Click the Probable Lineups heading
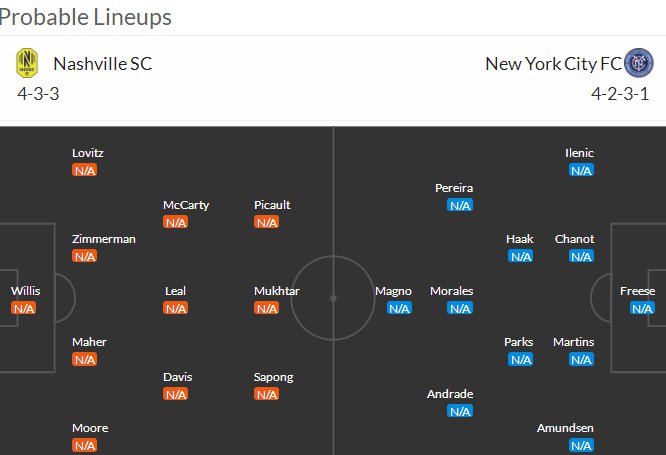 pos(86,17)
